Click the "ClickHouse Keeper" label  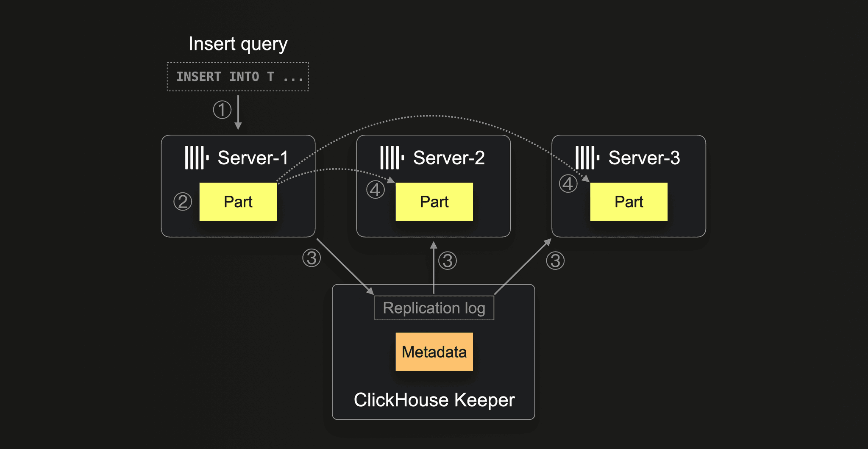434,400
